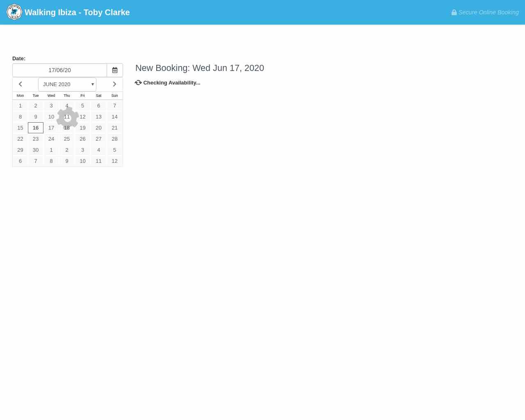Click the Checking Availability... status text
Screen dimensions: 525x420
click(172, 83)
